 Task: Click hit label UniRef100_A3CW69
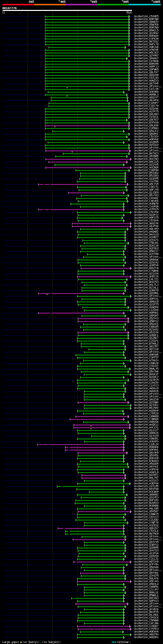pos(146,492)
